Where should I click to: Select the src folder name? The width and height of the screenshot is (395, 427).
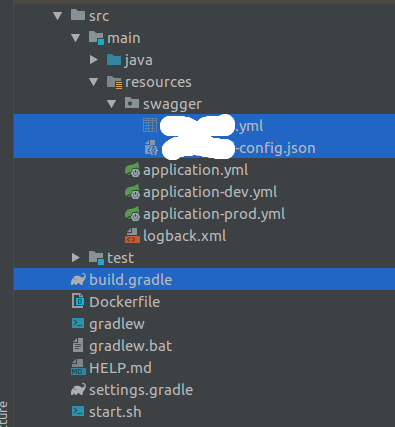pyautogui.click(x=99, y=16)
